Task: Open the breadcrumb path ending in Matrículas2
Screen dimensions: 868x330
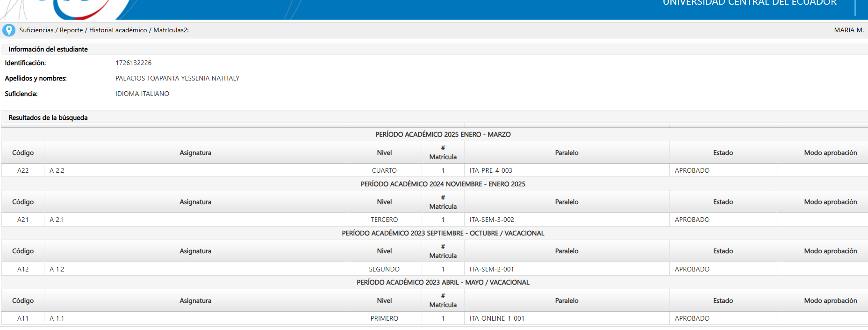Action: coord(104,30)
